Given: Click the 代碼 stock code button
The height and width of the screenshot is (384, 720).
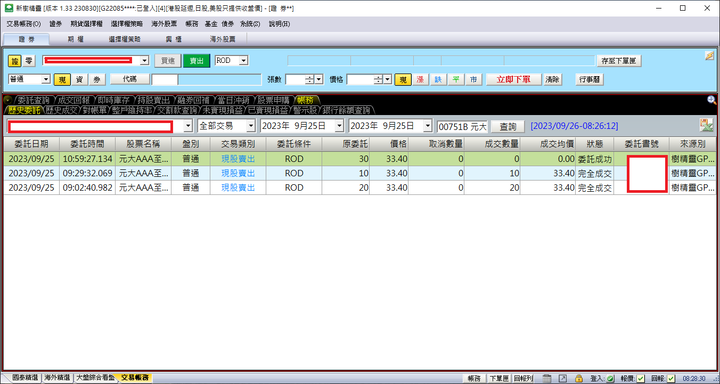Looking at the screenshot, I should 130,79.
